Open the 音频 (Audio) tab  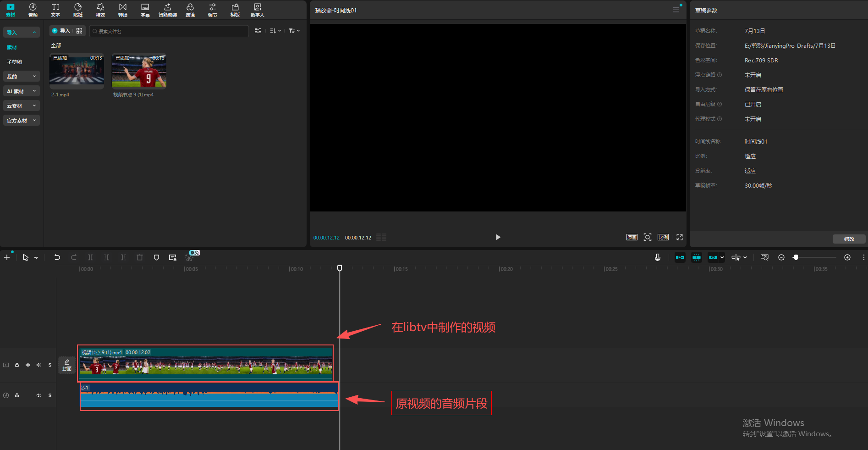coord(33,10)
